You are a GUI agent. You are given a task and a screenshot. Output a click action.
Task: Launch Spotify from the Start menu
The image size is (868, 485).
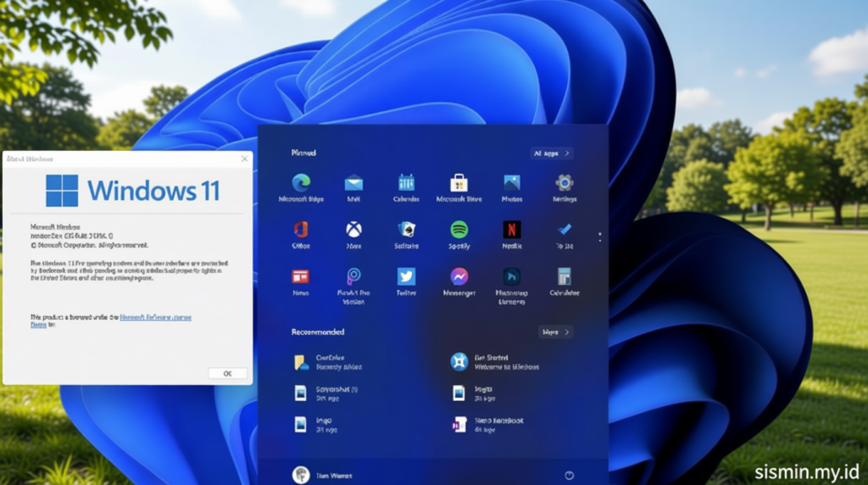click(459, 229)
